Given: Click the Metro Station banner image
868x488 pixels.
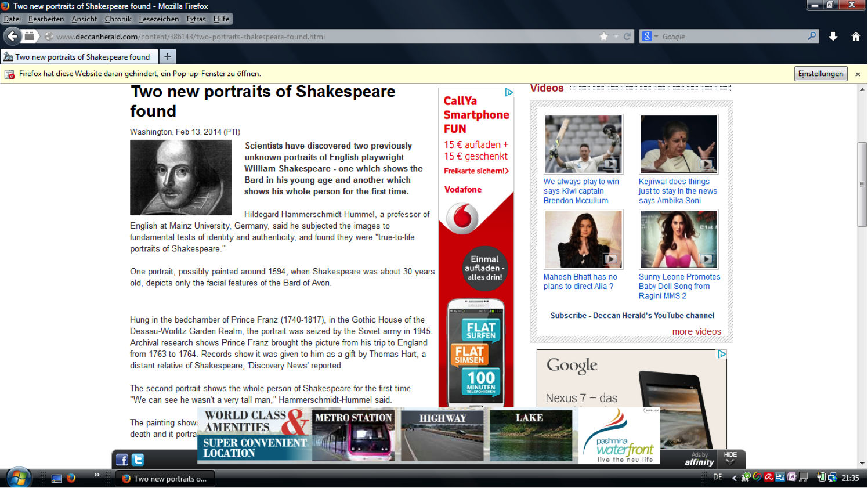Looking at the screenshot, I should [x=353, y=436].
